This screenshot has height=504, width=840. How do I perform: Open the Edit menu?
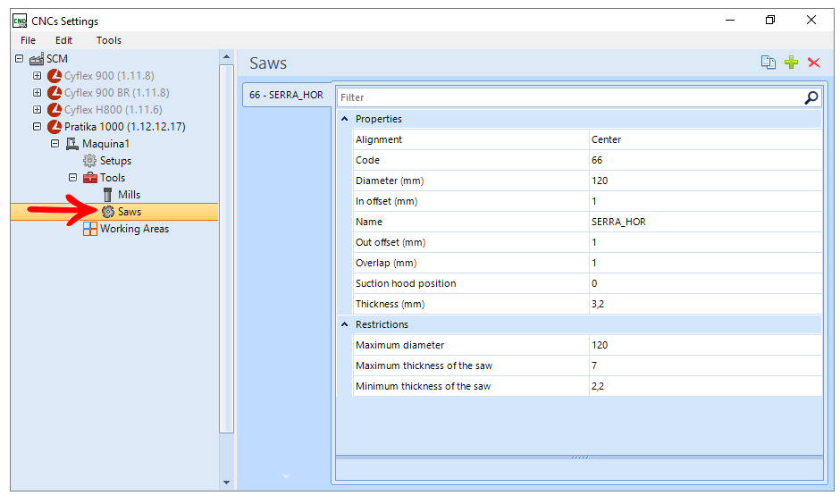coord(63,40)
